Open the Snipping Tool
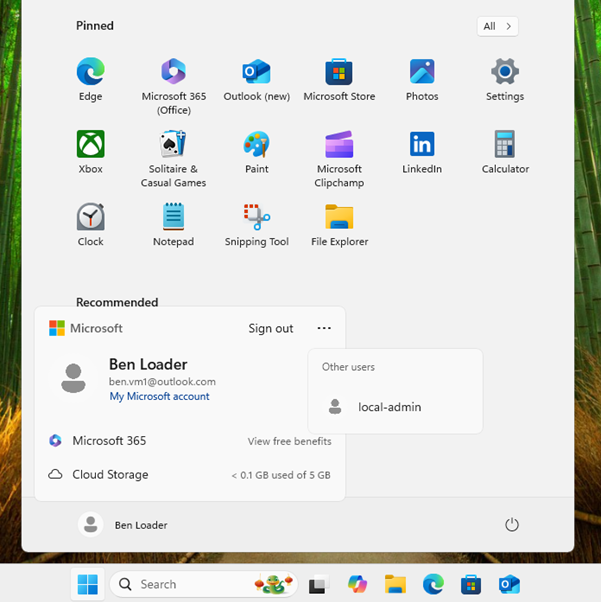 coord(257,225)
